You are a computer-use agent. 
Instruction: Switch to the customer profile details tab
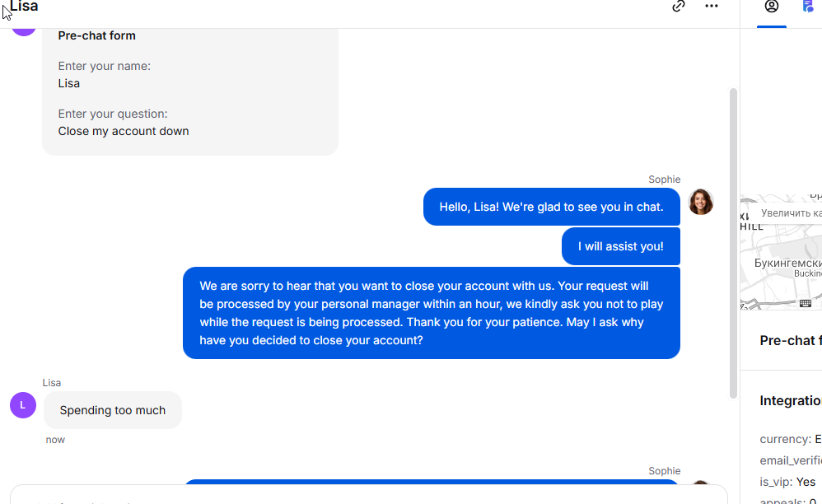click(772, 7)
